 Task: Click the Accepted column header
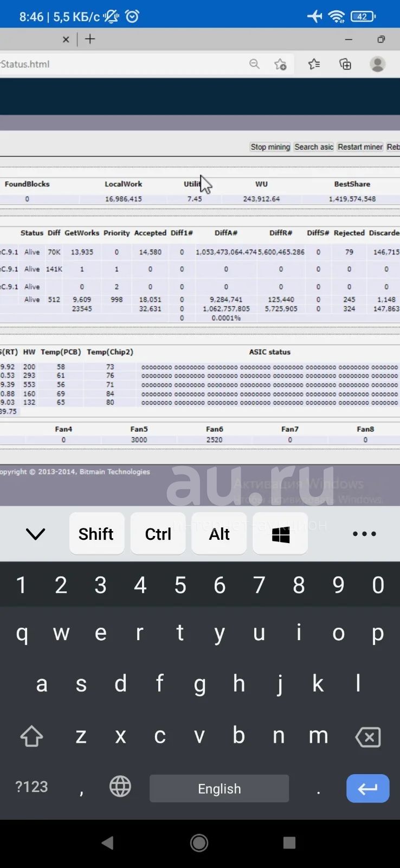(150, 233)
